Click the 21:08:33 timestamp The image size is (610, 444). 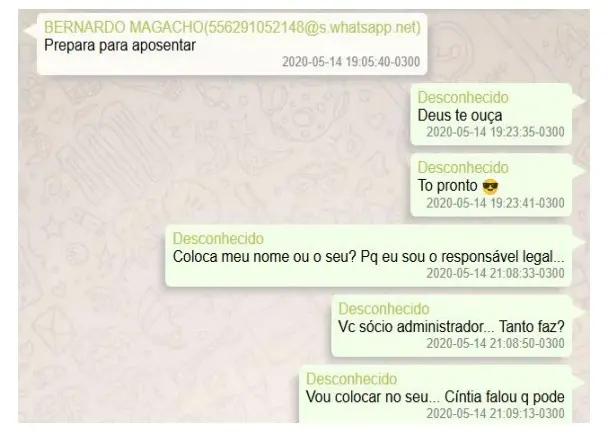pyautogui.click(x=495, y=273)
